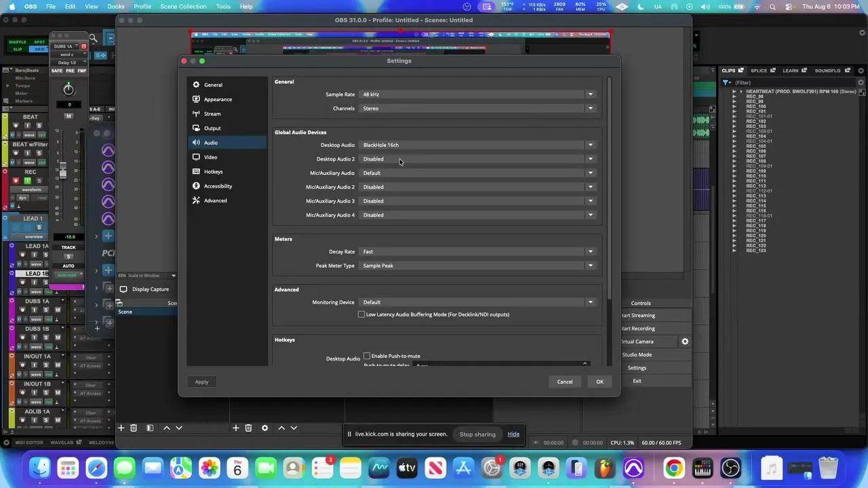
Task: Add a new scene with plus button
Action: click(x=121, y=428)
